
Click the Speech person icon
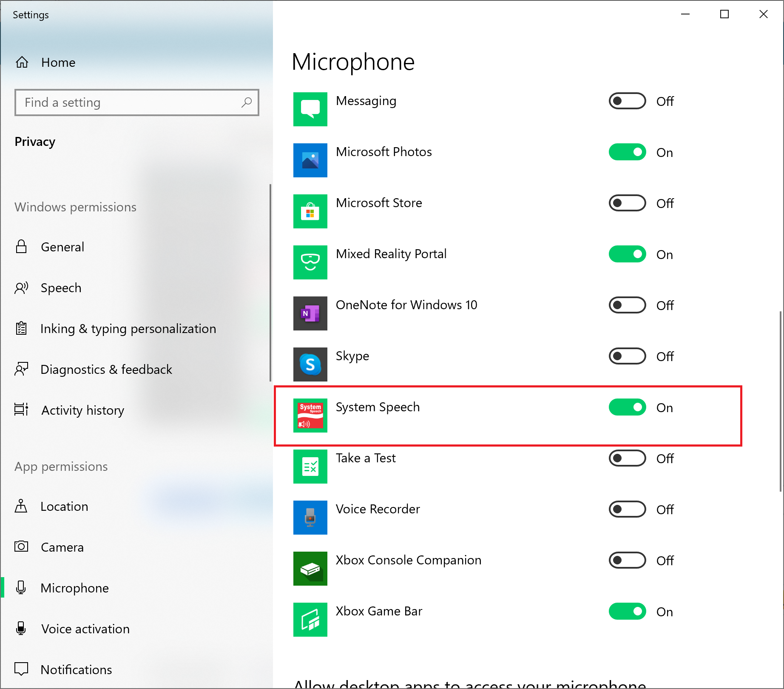[x=21, y=288]
